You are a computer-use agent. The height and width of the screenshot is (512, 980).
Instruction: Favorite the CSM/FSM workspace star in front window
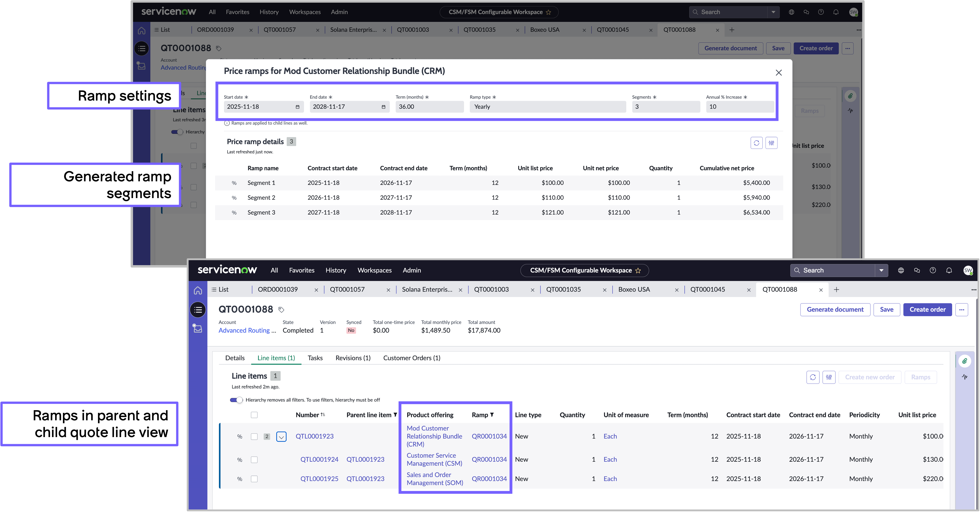638,270
